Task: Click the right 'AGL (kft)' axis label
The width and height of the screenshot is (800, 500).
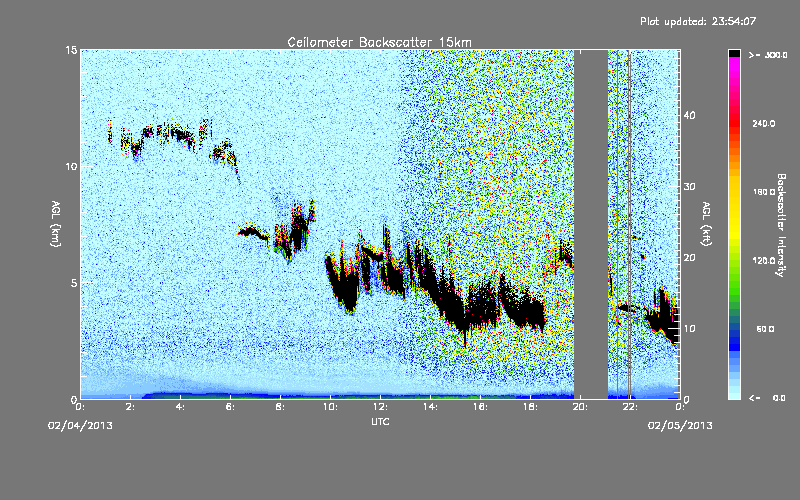Action: tap(706, 223)
